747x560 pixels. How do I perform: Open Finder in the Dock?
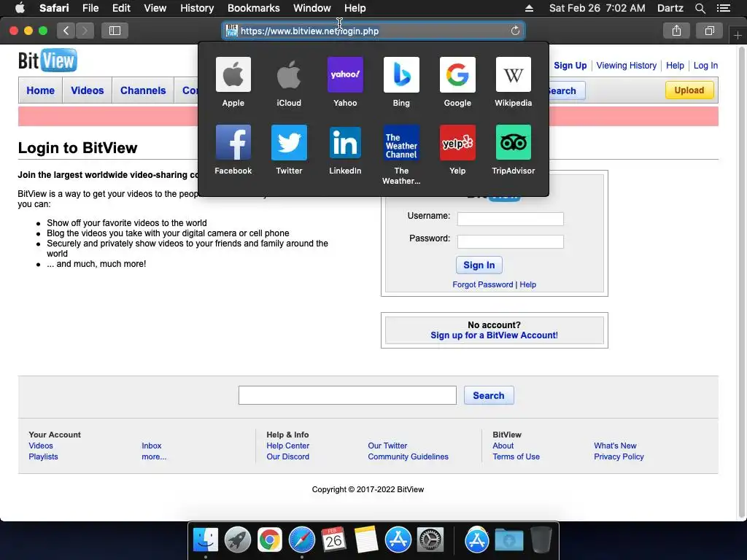[x=206, y=540]
